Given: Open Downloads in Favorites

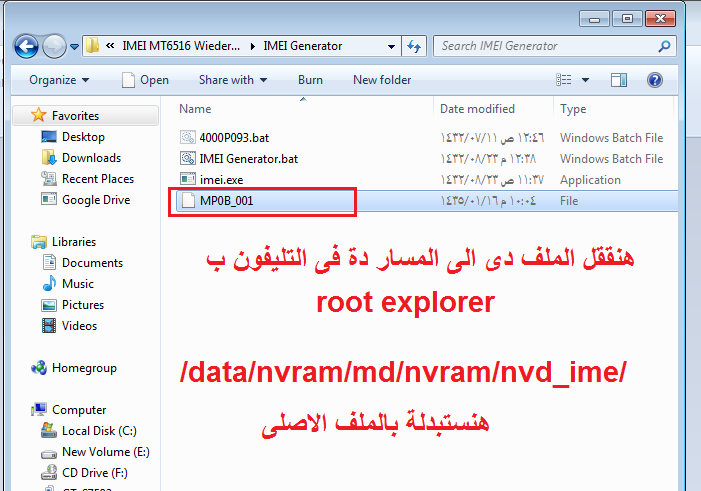Looking at the screenshot, I should 91,158.
